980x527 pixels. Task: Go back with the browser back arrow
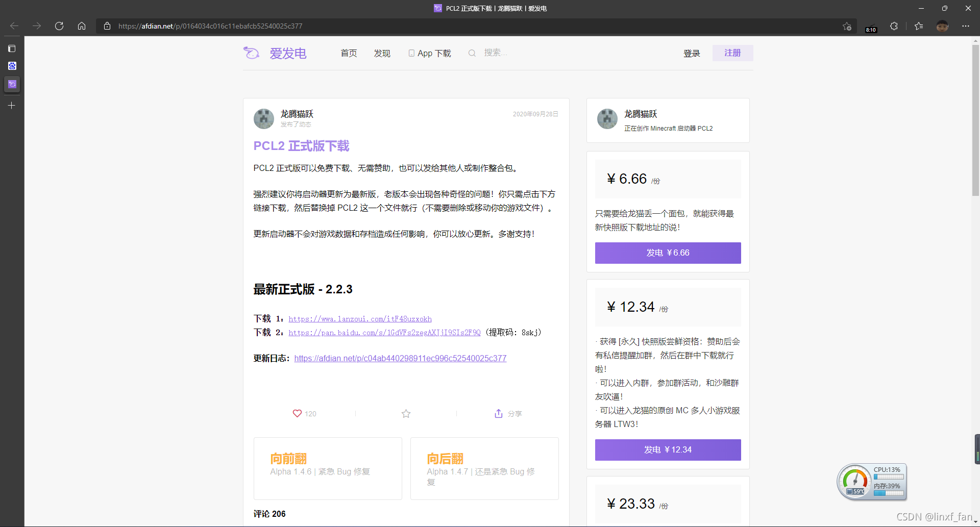tap(14, 26)
